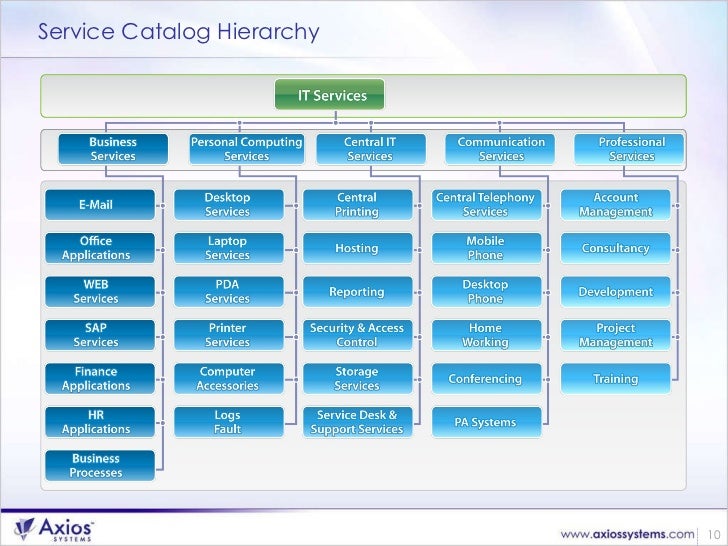
Task: Click the Computer Accessories box
Action: tap(229, 379)
